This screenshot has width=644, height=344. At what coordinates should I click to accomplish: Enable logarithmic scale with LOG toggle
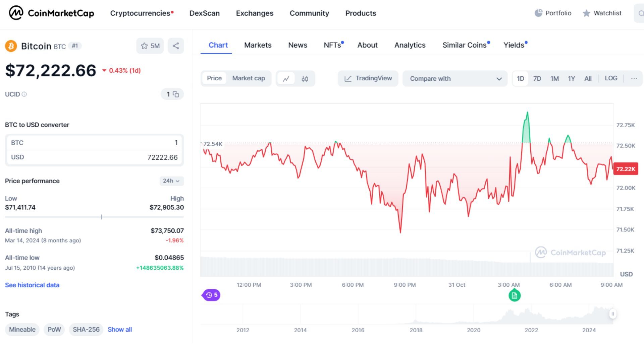[611, 78]
